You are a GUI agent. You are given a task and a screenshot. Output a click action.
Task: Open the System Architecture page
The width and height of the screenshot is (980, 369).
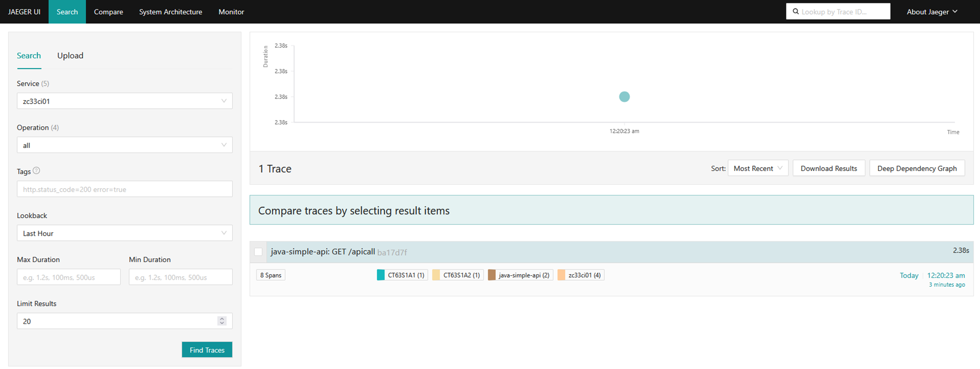tap(171, 12)
